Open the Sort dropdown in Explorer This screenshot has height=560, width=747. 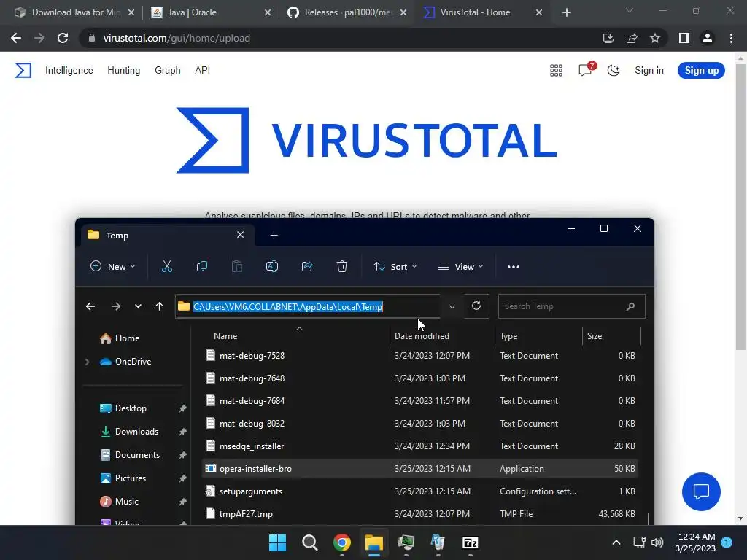coord(395,267)
